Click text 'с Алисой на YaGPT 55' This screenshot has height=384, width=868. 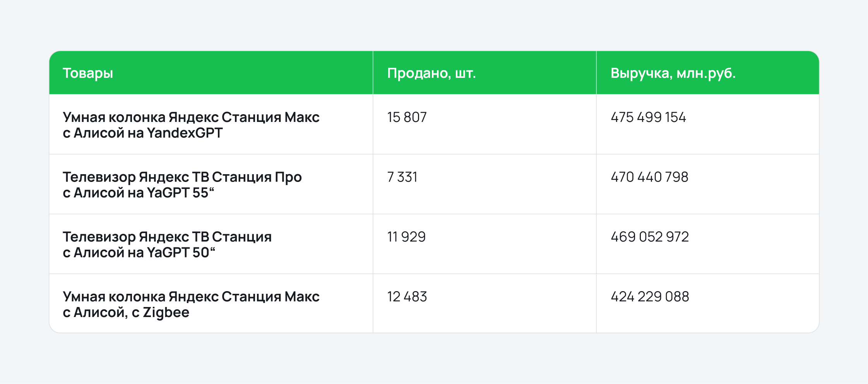tap(139, 193)
